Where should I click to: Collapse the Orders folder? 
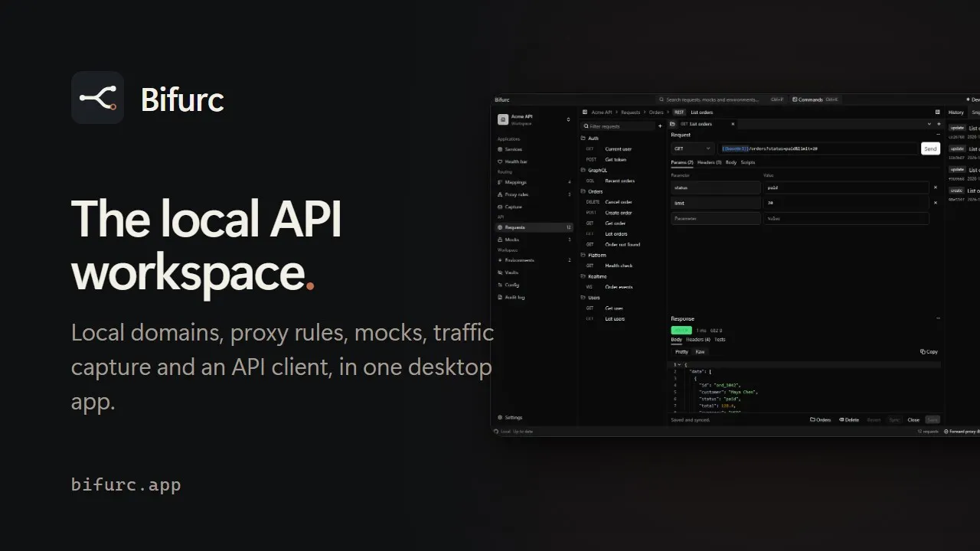(592, 191)
